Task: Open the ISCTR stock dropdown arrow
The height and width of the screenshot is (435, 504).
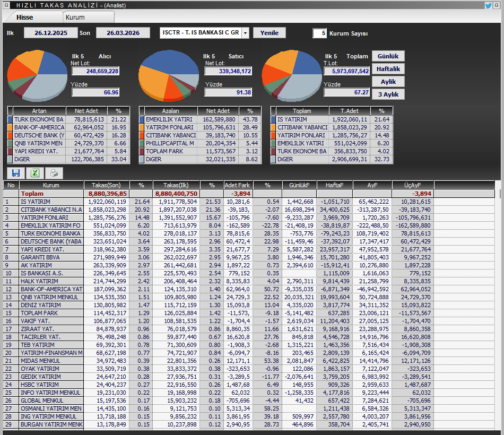Action: 246,33
